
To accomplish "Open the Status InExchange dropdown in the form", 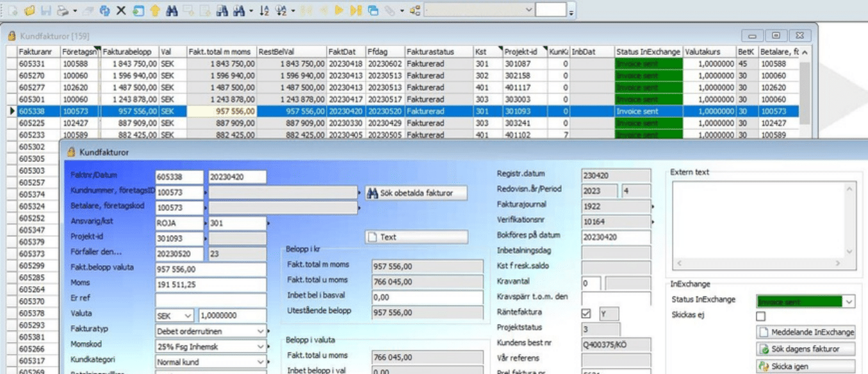I will (849, 302).
